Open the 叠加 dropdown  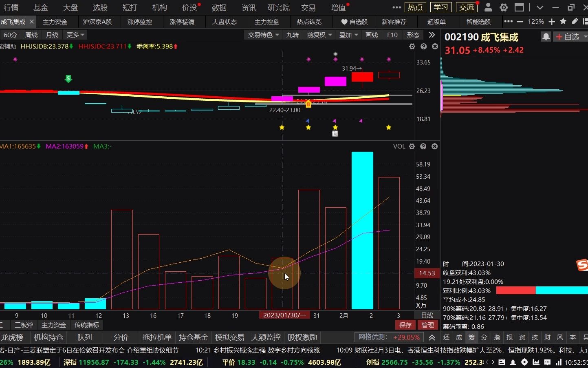click(x=349, y=35)
